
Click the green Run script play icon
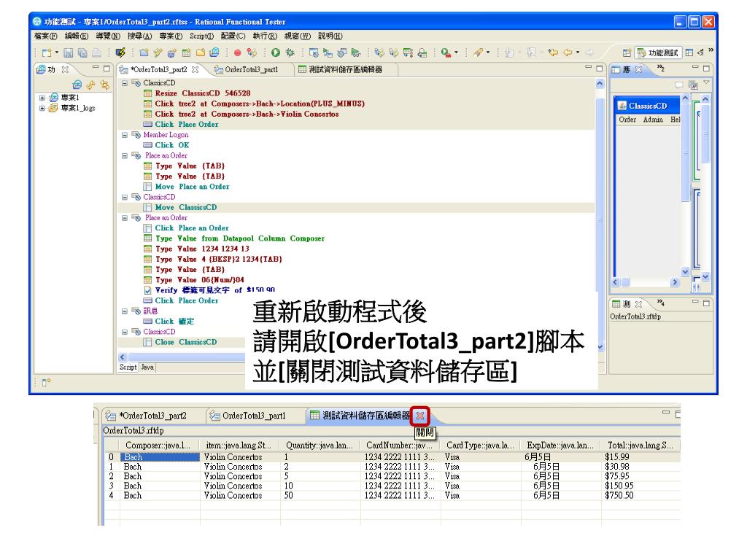click(x=275, y=52)
